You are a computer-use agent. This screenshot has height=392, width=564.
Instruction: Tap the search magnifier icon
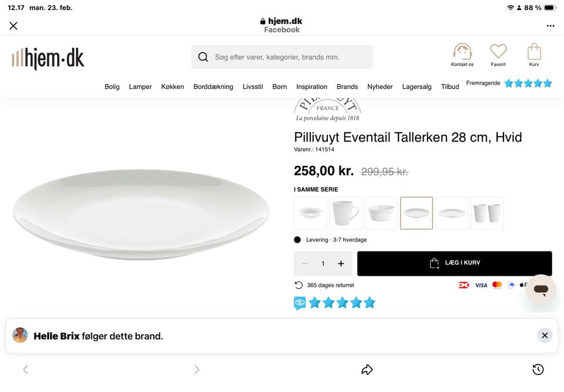(203, 57)
